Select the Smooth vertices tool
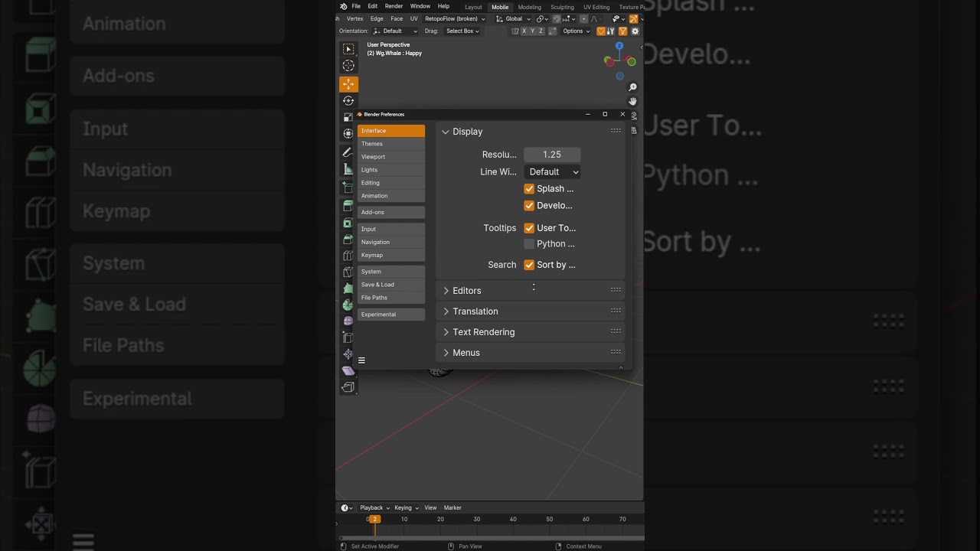The height and width of the screenshot is (551, 980). [x=347, y=321]
